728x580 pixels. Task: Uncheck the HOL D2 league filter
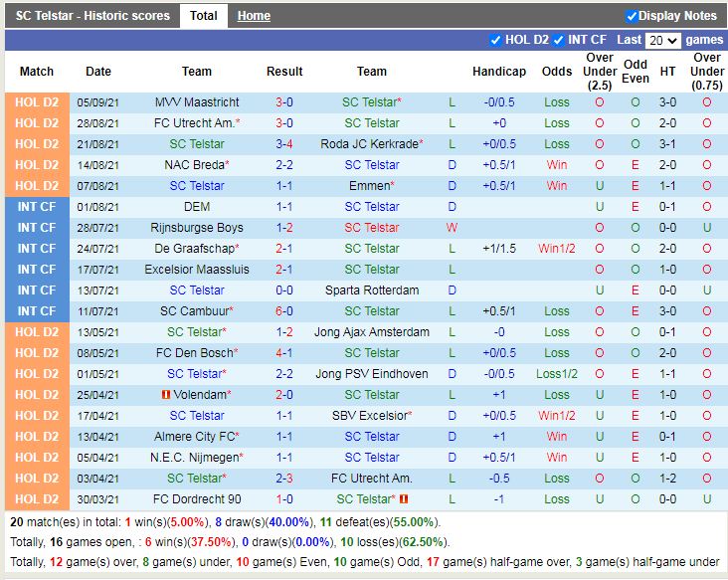point(496,40)
